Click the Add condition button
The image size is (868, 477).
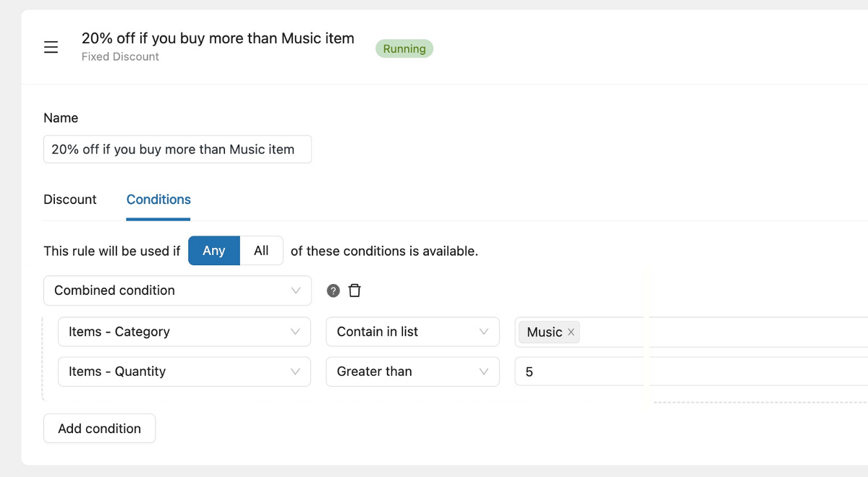(x=99, y=429)
